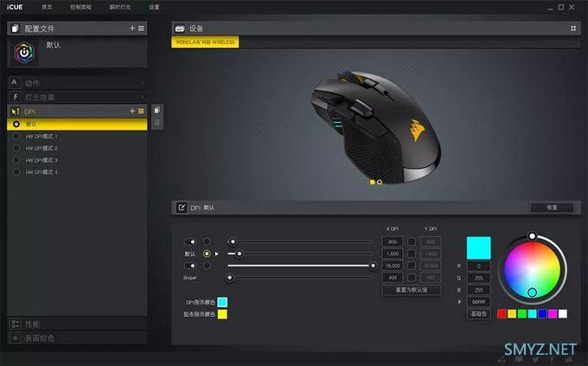Pick the 狙击指示颜色 yellow swatch
Image resolution: width=588 pixels, height=366 pixels.
pyautogui.click(x=222, y=314)
